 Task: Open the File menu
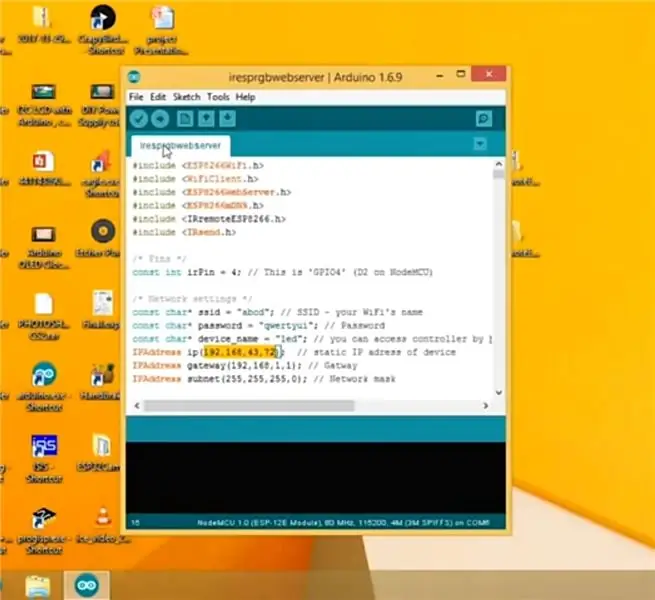click(136, 97)
